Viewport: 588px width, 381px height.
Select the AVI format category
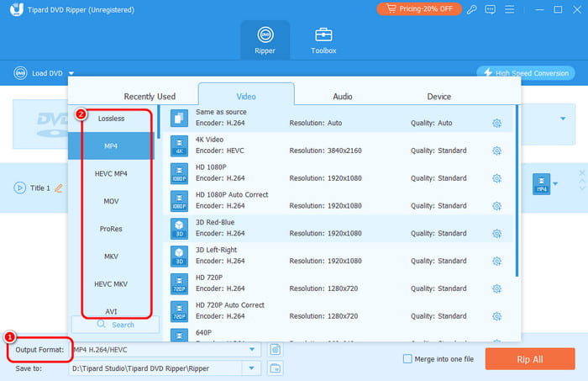pyautogui.click(x=111, y=311)
